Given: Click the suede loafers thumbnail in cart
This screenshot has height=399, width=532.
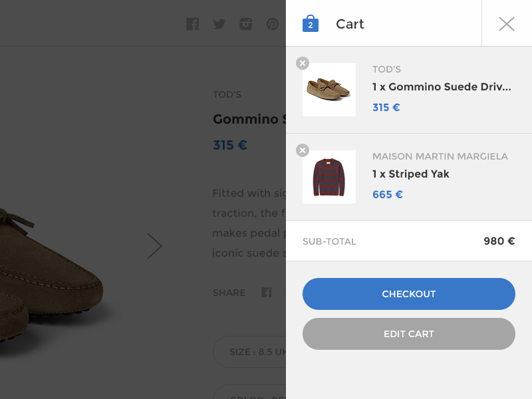Looking at the screenshot, I should (329, 90).
